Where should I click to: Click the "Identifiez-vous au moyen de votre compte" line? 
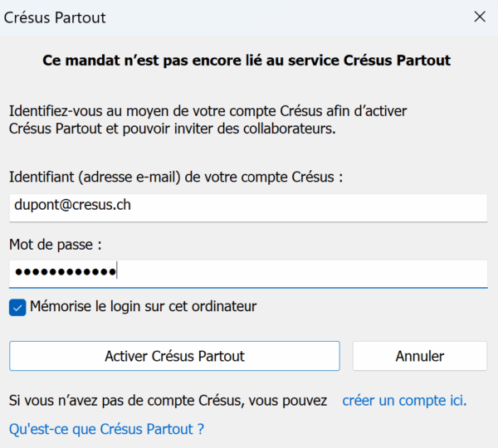(207, 110)
